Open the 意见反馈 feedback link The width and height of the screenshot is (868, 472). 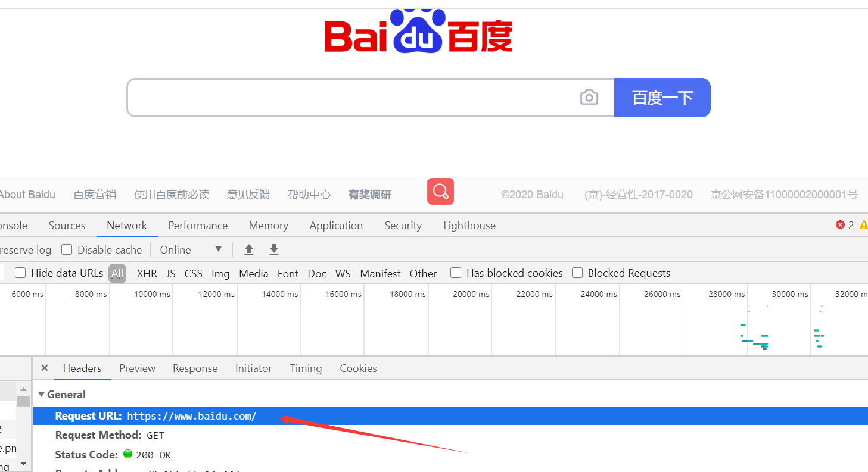(x=248, y=194)
